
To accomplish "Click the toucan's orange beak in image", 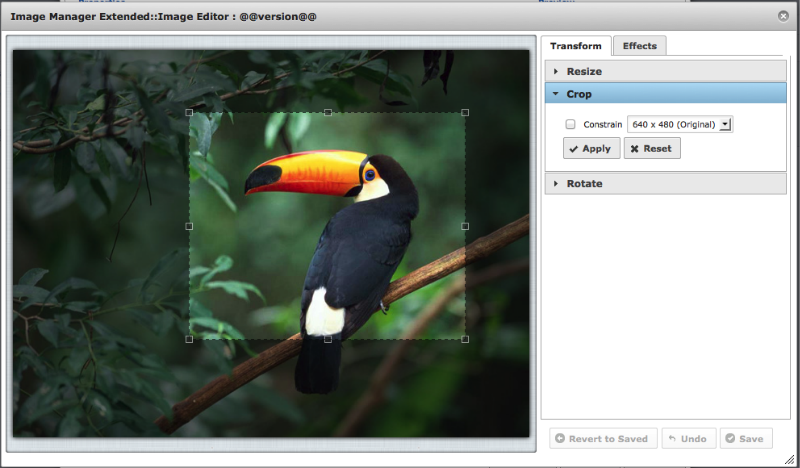I will coord(310,170).
